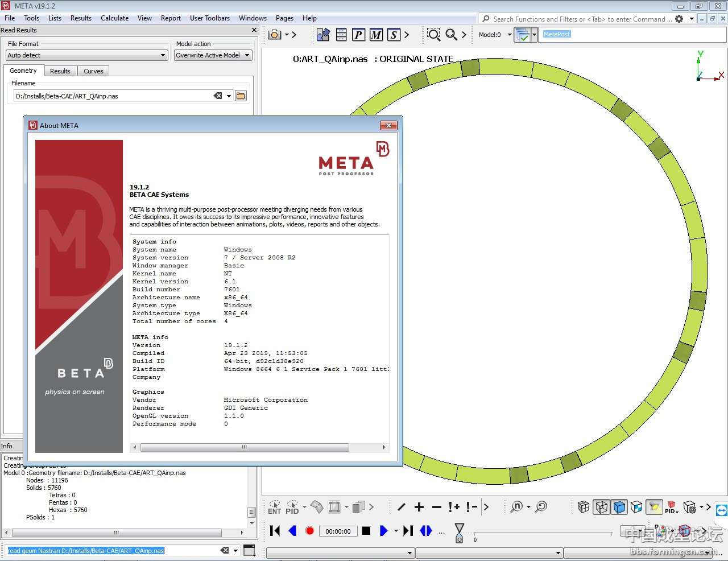Click the ENT entity selection icon
The height and width of the screenshot is (561, 728).
(274, 507)
